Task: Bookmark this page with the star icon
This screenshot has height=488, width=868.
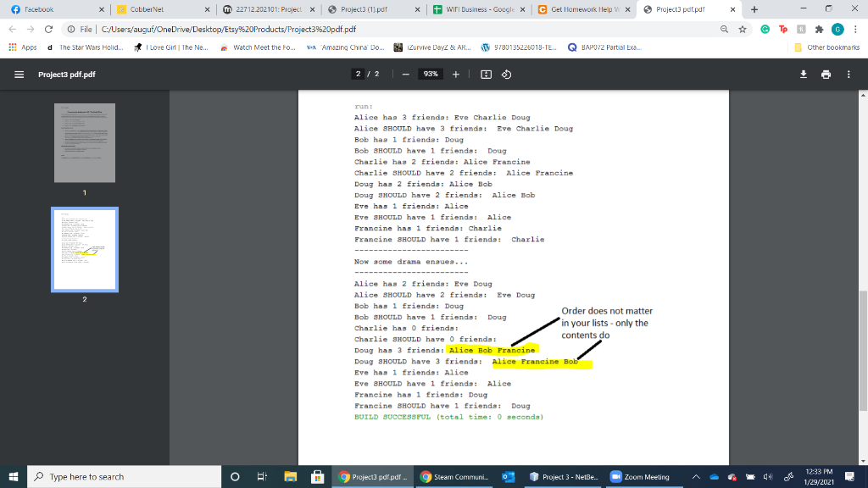Action: click(742, 27)
